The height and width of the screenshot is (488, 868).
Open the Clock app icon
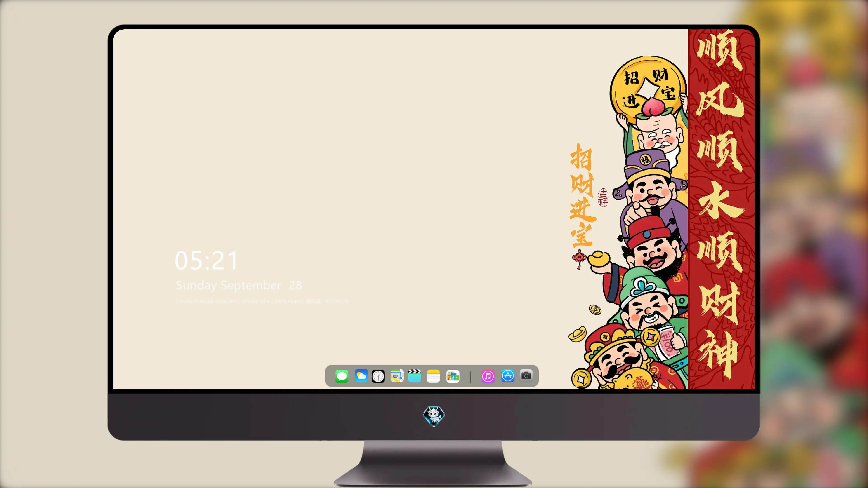378,376
